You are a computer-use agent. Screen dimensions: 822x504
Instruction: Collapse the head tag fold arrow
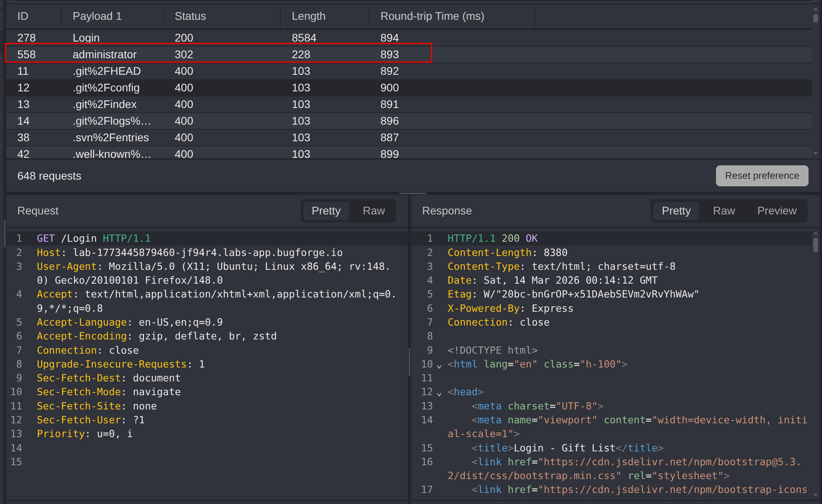(x=439, y=393)
